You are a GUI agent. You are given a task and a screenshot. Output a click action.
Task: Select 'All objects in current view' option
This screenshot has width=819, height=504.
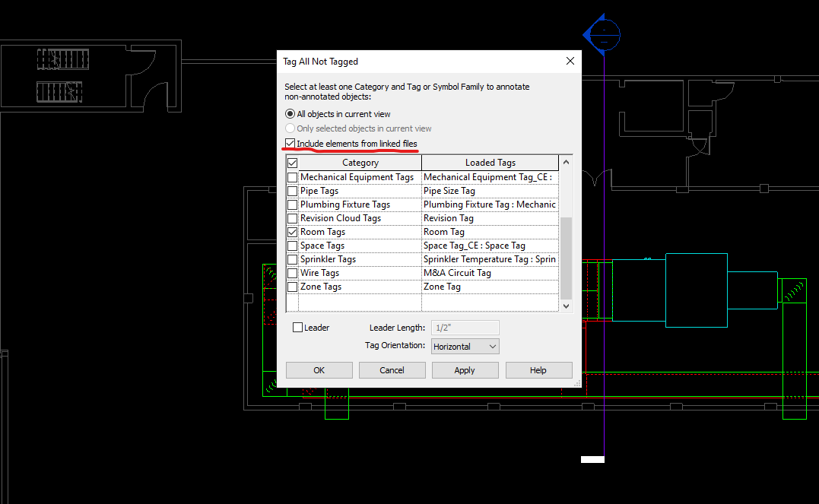(290, 115)
